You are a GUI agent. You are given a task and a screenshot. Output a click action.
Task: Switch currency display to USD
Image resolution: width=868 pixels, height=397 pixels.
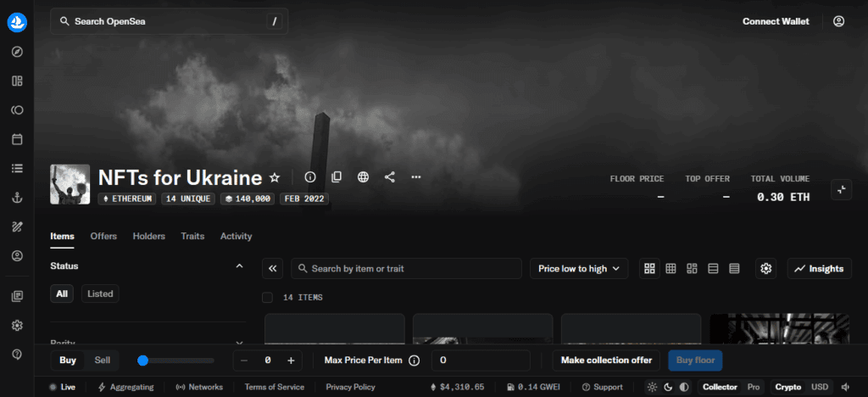pyautogui.click(x=820, y=387)
